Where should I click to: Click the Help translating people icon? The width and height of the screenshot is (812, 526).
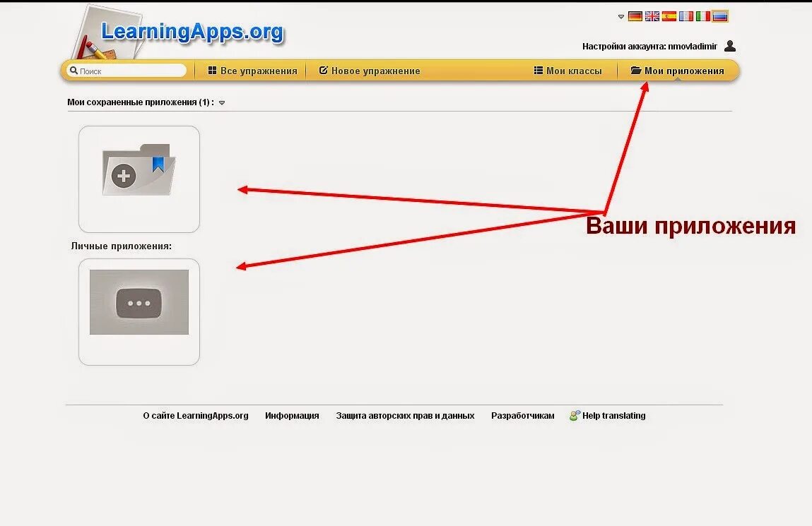[575, 416]
